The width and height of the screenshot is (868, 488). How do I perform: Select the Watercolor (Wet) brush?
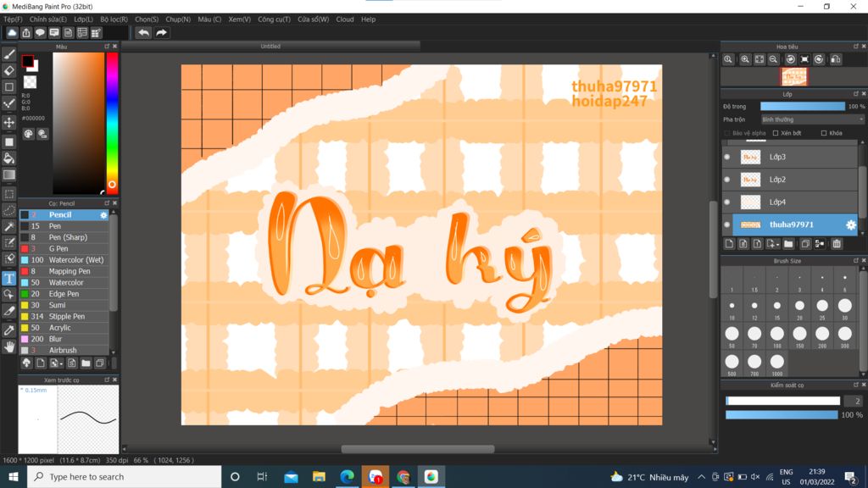pos(64,260)
